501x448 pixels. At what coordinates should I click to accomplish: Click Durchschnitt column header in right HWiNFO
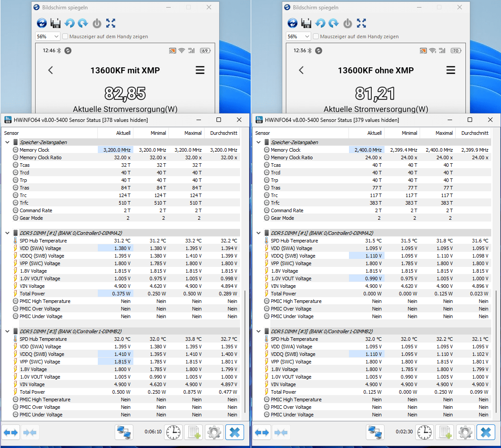click(x=473, y=133)
